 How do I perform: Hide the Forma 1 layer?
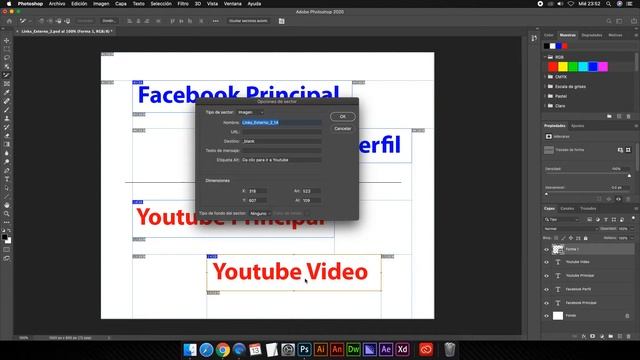547,249
